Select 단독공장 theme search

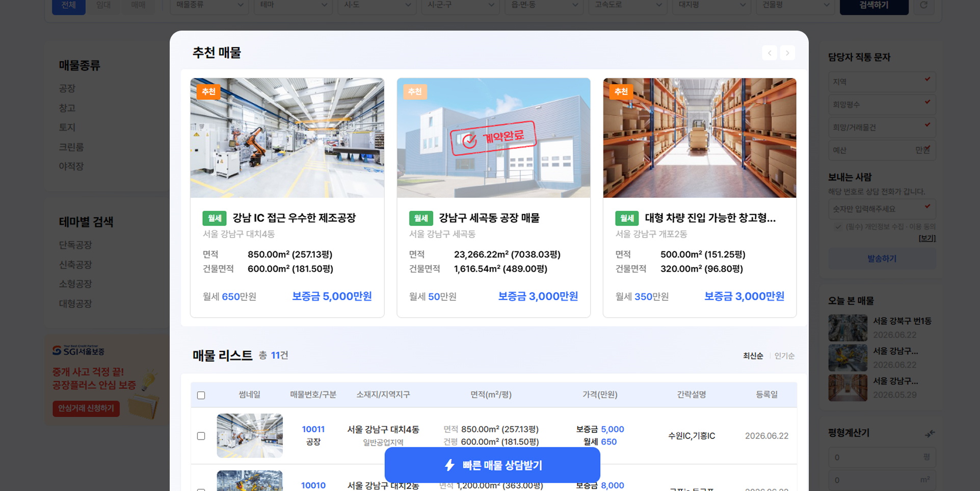click(75, 245)
